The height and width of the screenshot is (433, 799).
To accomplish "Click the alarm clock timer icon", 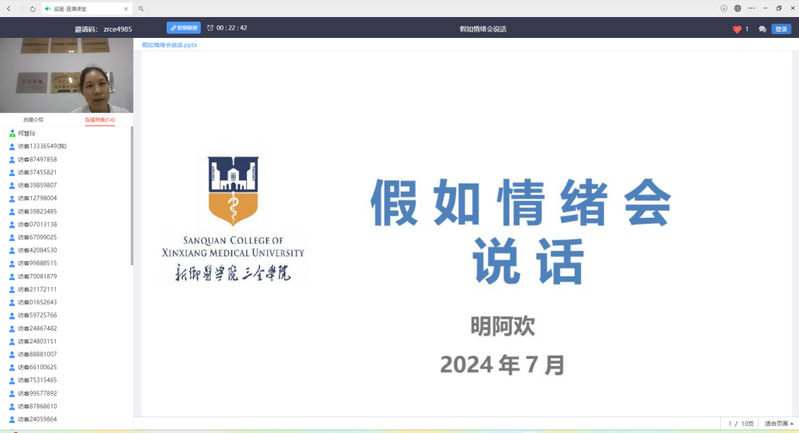I will 210,28.
